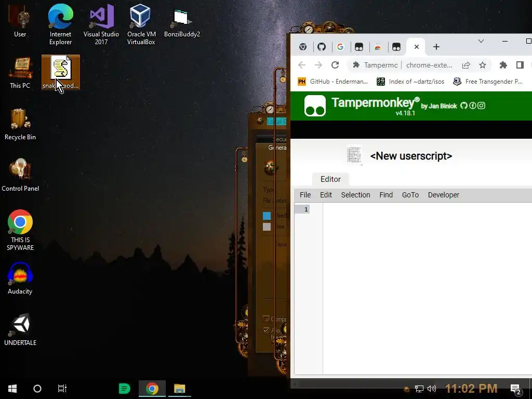
Task: Select the This PC desktop icon
Action: [20, 73]
